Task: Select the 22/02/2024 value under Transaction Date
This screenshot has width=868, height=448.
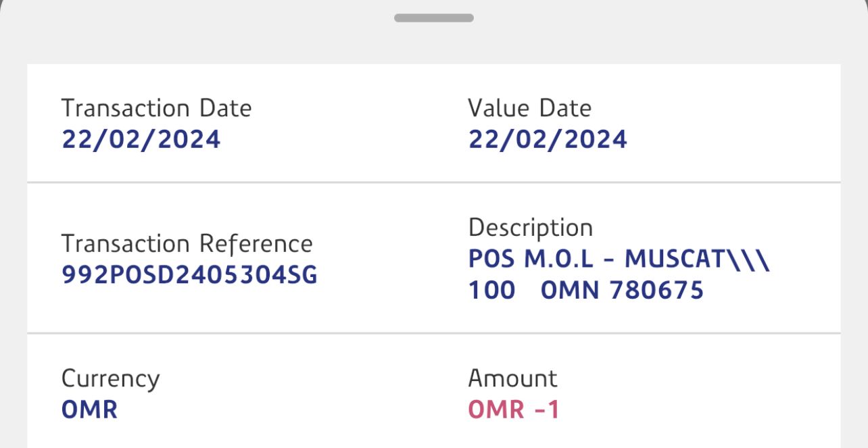Action: (141, 139)
